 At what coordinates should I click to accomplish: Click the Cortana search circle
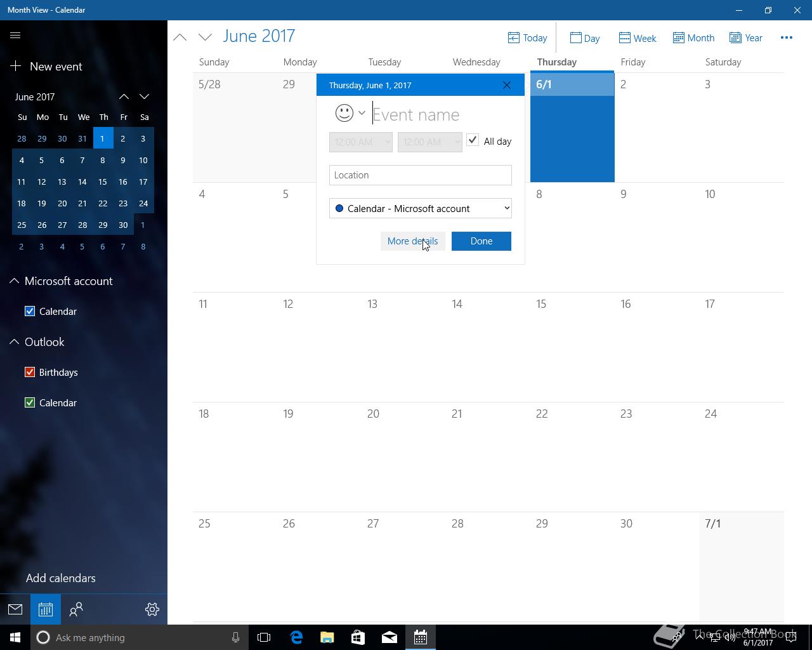[43, 637]
